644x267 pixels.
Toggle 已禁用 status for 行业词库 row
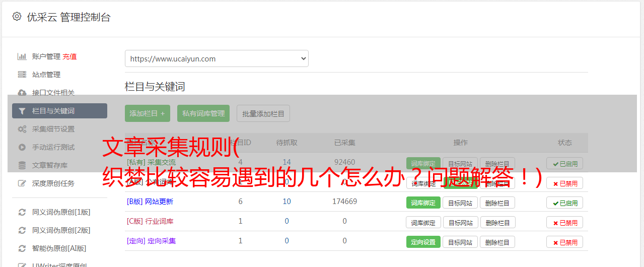coord(564,222)
